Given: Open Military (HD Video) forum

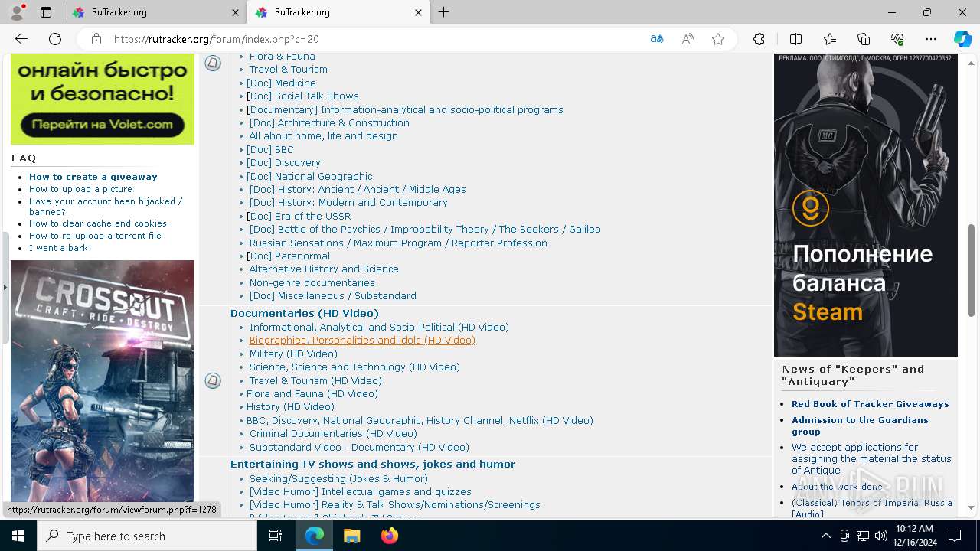Looking at the screenshot, I should [293, 354].
